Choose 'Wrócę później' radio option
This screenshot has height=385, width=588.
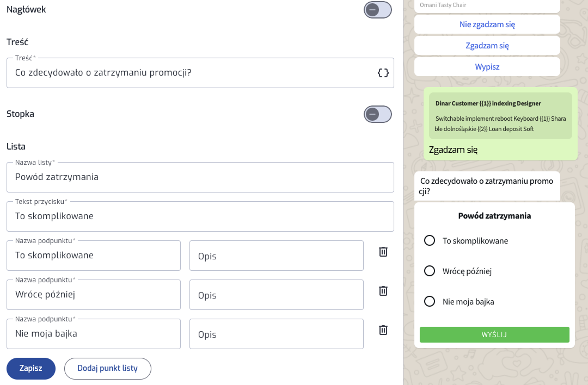tap(430, 271)
